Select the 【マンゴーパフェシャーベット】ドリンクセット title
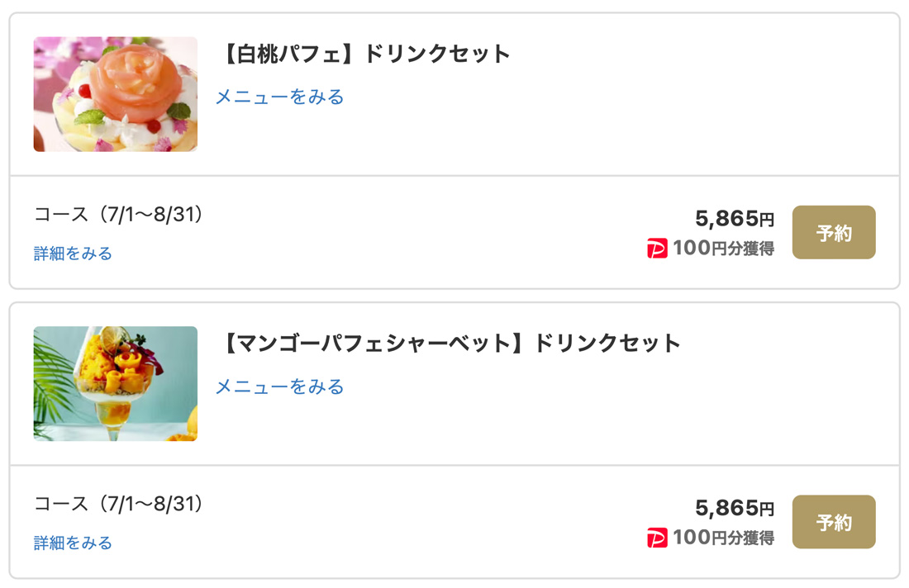909x588 pixels. point(450,343)
